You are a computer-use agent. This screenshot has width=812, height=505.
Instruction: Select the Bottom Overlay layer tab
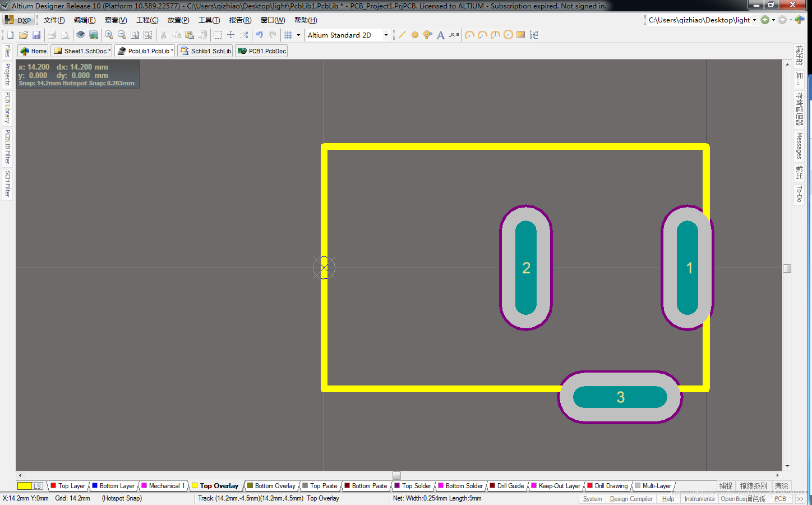pyautogui.click(x=271, y=486)
